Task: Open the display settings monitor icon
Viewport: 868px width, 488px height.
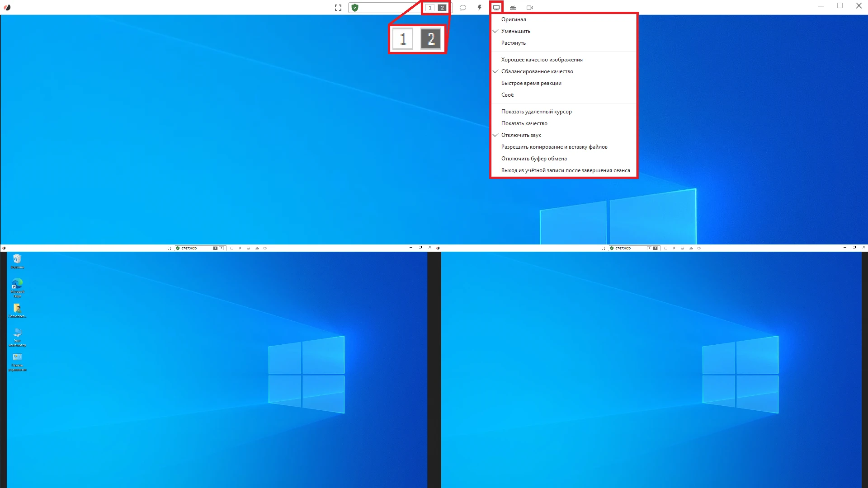Action: click(x=496, y=8)
